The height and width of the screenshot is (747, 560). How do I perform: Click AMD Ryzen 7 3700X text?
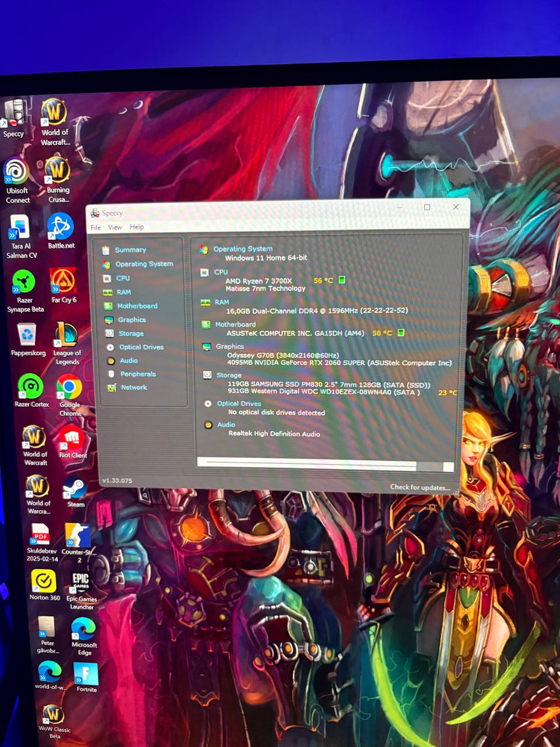pyautogui.click(x=258, y=281)
